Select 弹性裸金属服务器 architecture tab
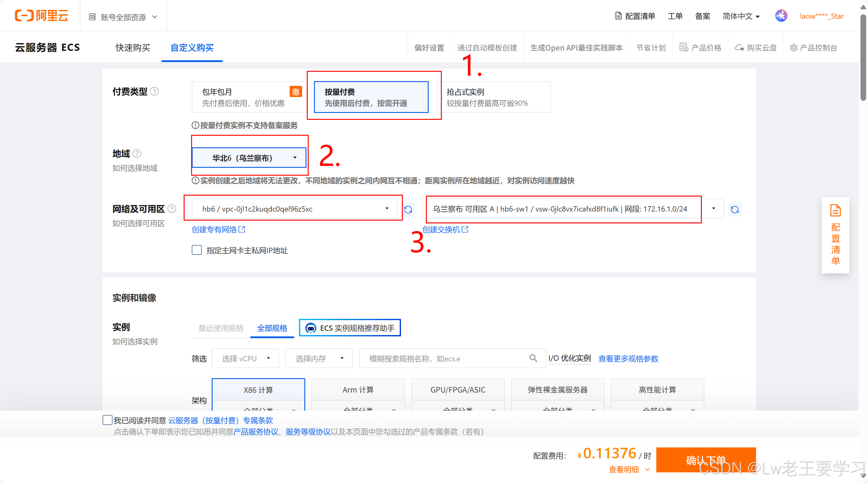868x483 pixels. point(557,390)
